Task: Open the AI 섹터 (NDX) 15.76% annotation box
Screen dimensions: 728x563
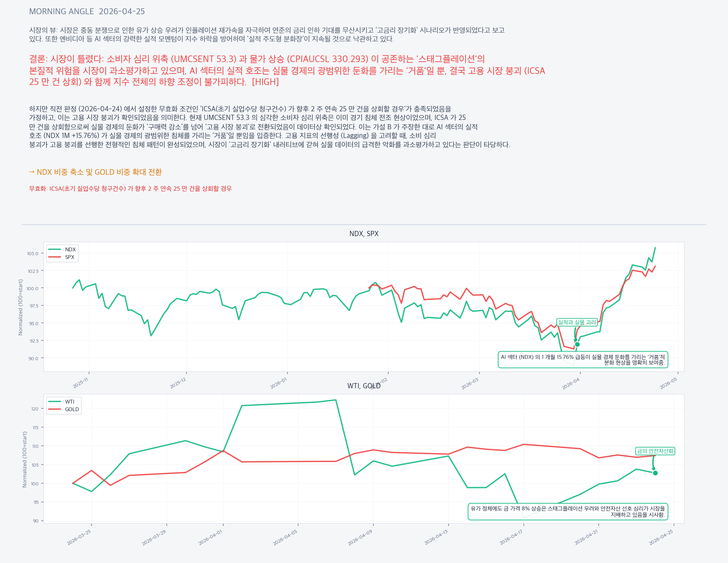Action: (x=583, y=360)
